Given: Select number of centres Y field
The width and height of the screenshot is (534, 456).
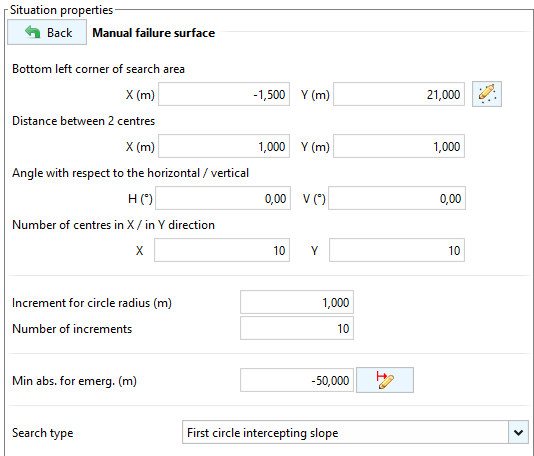Looking at the screenshot, I should coord(397,250).
